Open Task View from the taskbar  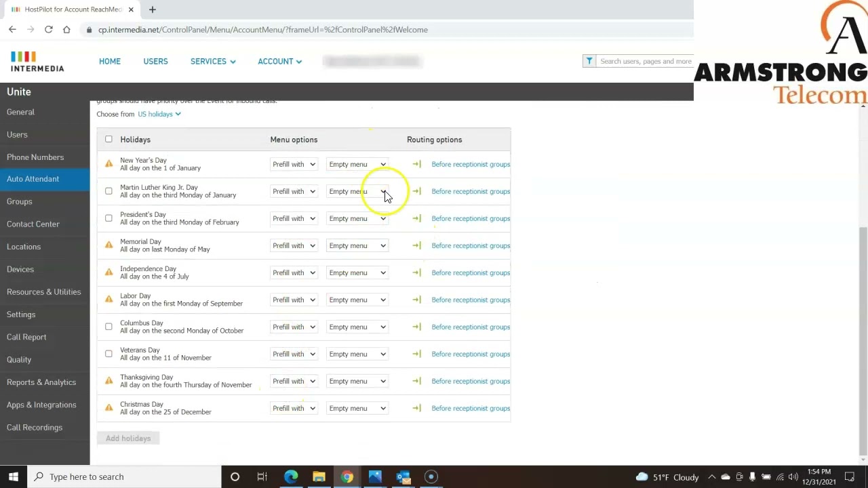point(262,476)
